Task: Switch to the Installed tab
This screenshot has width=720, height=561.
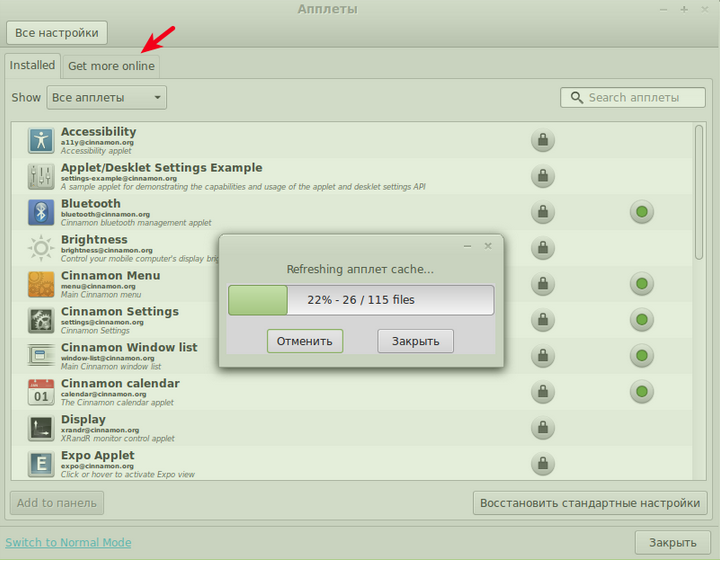Action: tap(32, 65)
